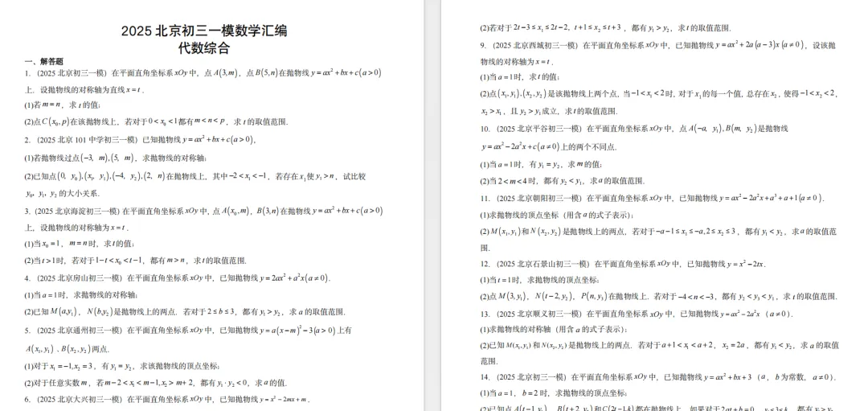Click the line "(1)当a=1时，有y1=y2，求m的值"
This screenshot has width=868, height=411.
(541, 165)
